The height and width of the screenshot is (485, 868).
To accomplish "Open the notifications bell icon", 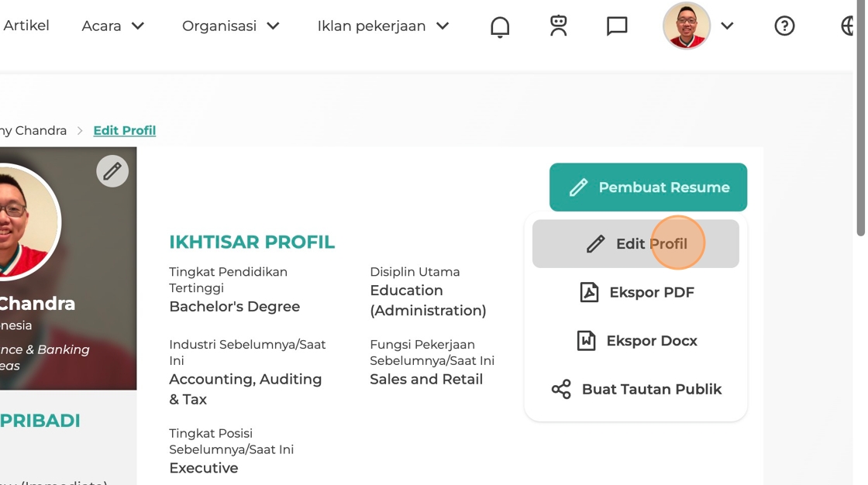I will (500, 26).
